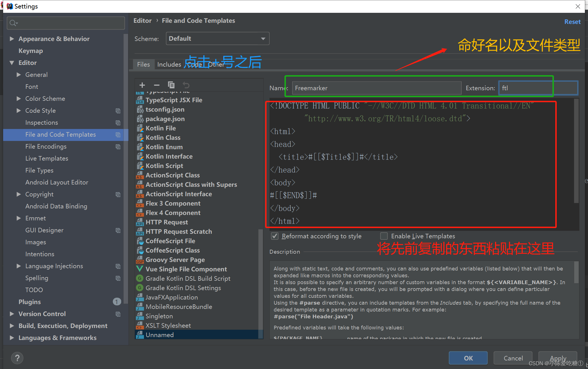The image size is (588, 369).
Task: Click the package.json file icon
Action: click(x=140, y=119)
